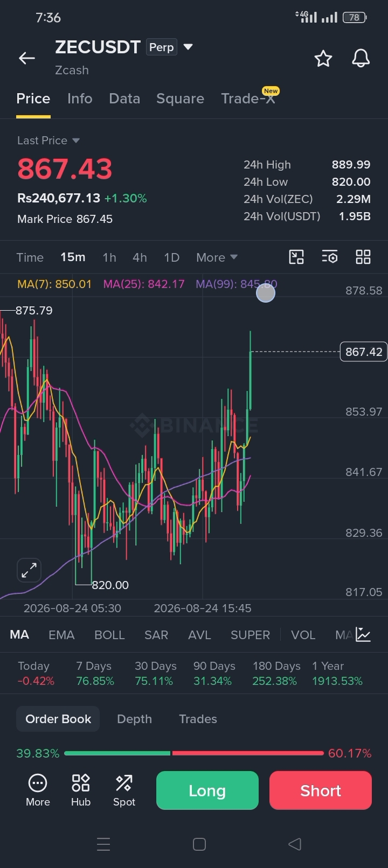This screenshot has width=388, height=868.
Task: Expand chart to fullscreen
Action: tap(29, 570)
